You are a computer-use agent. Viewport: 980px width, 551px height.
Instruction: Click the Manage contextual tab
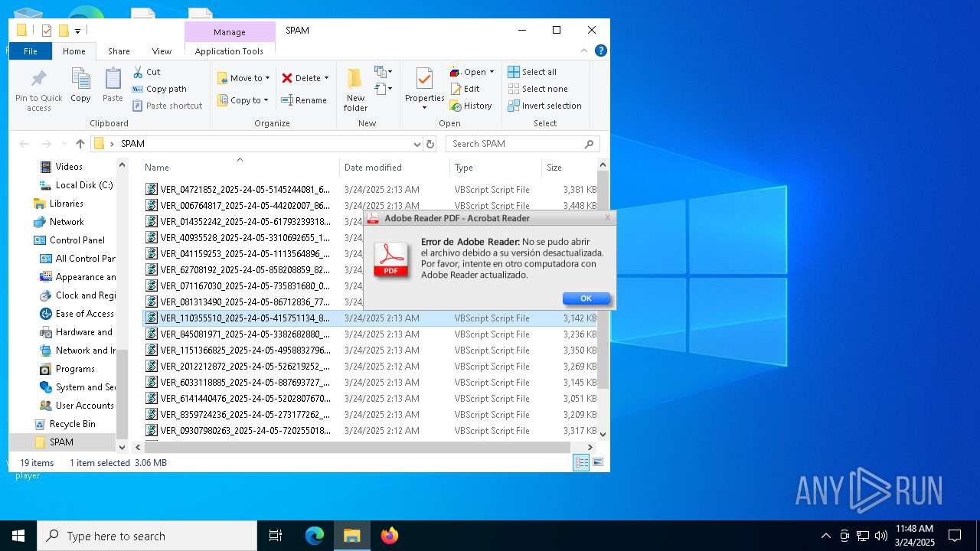[230, 32]
